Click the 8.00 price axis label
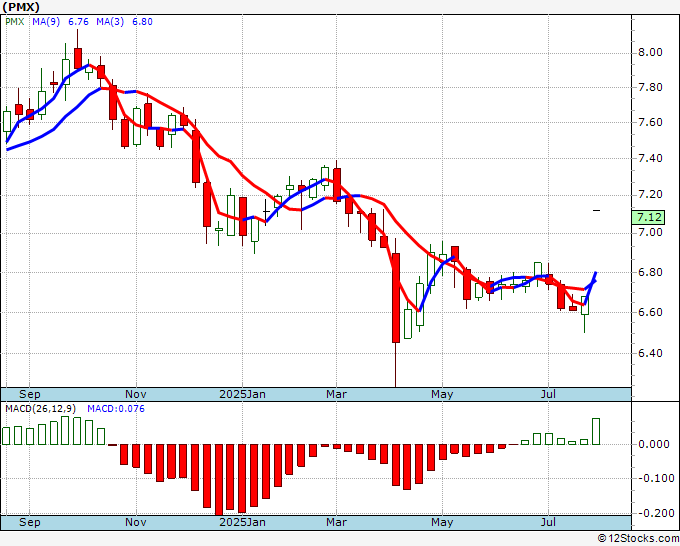680x546 pixels. (650, 52)
